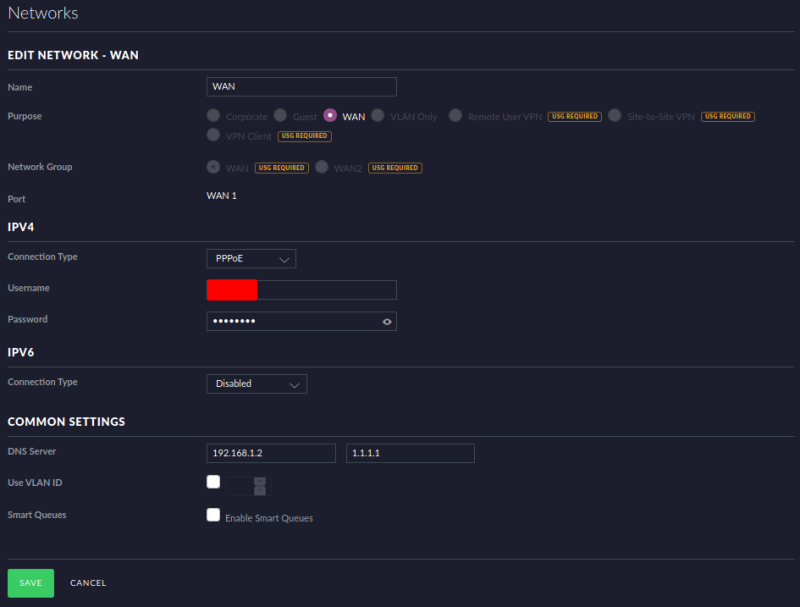Image resolution: width=800 pixels, height=607 pixels.
Task: Click the 'Enable Smart Queues' label
Action: [x=269, y=518]
